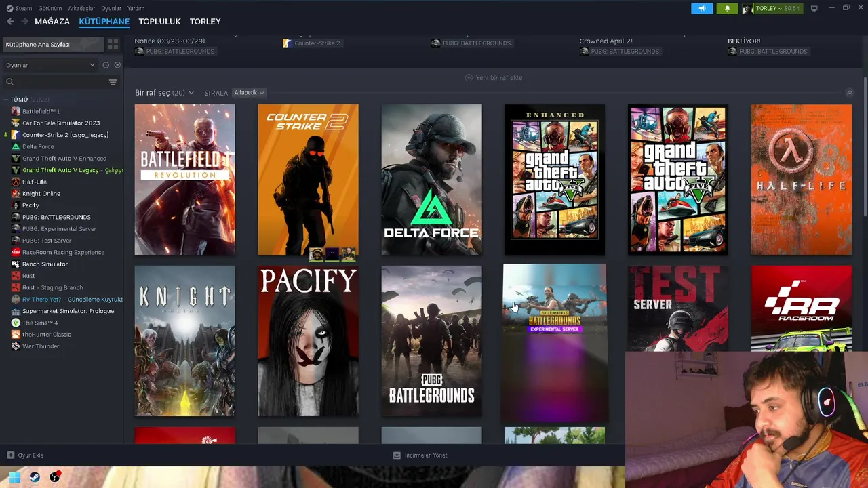This screenshot has height=488, width=868.
Task: Open the PUBG Experimental Server cover
Action: [555, 343]
